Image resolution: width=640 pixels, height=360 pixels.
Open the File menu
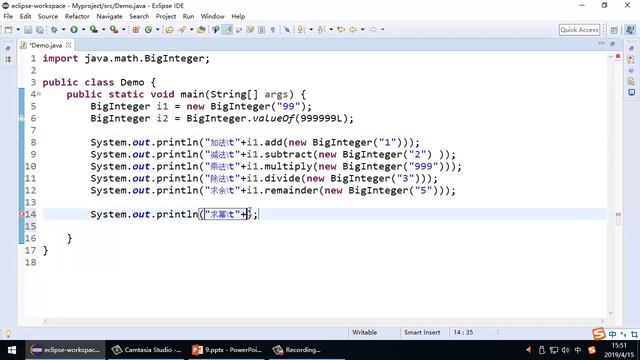pyautogui.click(x=8, y=16)
